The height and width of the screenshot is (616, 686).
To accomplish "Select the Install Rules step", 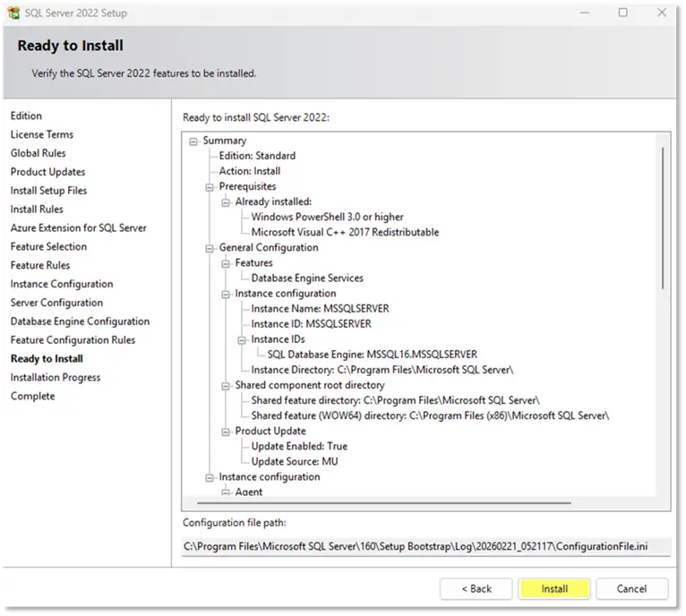I will (37, 210).
